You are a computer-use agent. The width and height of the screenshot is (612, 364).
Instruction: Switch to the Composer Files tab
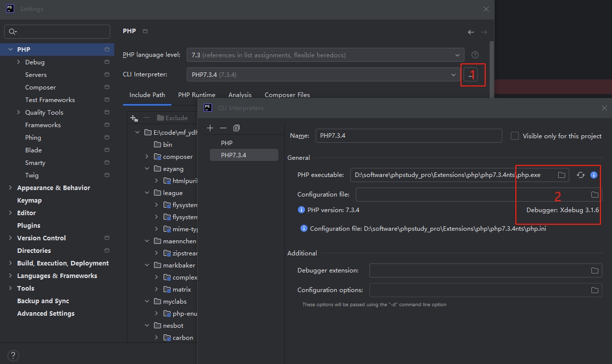pyautogui.click(x=287, y=95)
